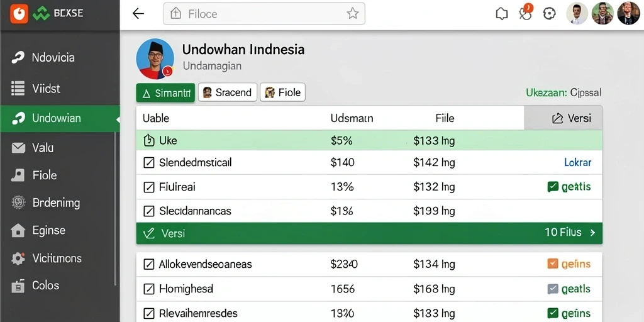Open Ndovicia in the sidebar

[60, 57]
